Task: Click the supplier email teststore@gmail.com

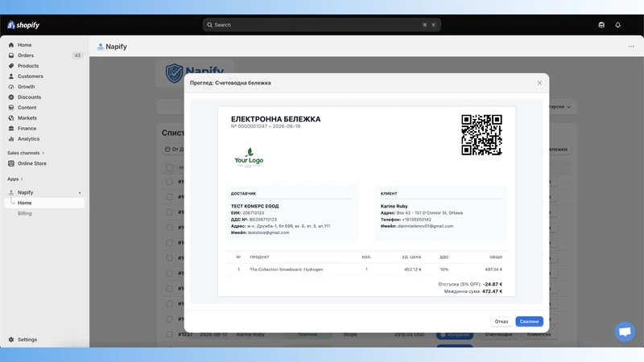Action: click(x=269, y=232)
